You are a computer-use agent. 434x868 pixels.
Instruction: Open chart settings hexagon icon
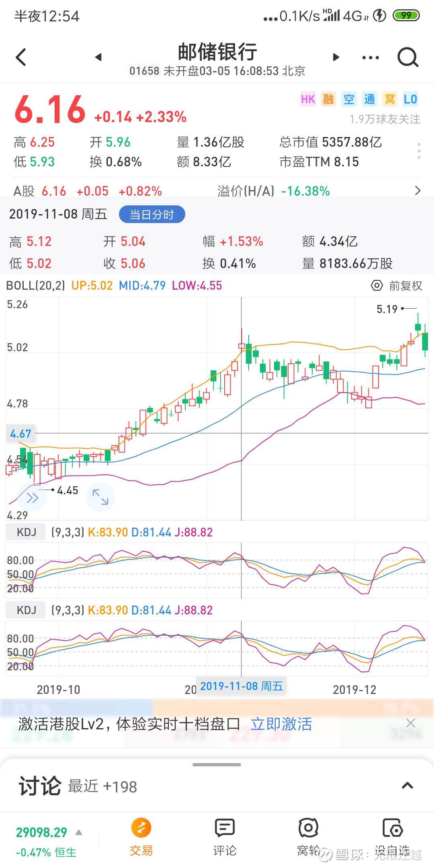[377, 286]
